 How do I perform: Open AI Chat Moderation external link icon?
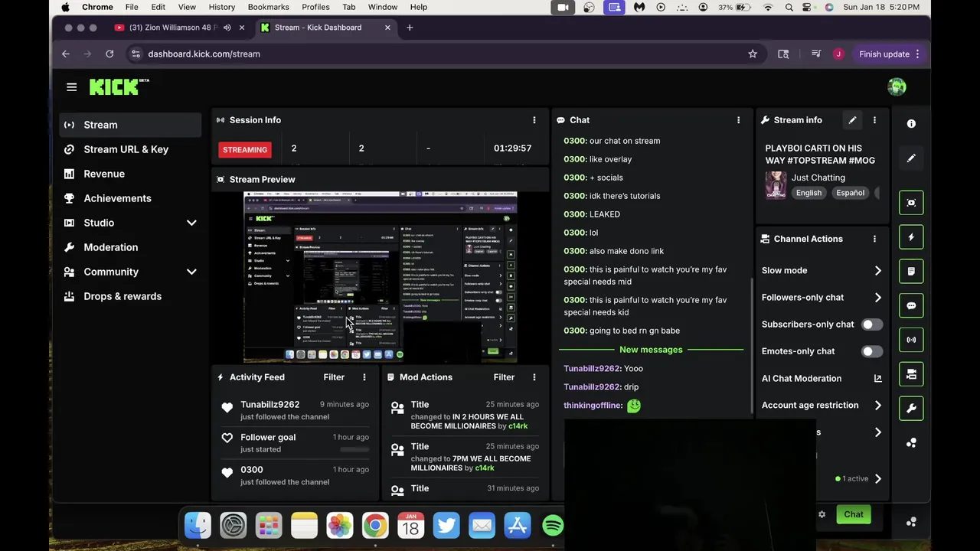[877, 378]
